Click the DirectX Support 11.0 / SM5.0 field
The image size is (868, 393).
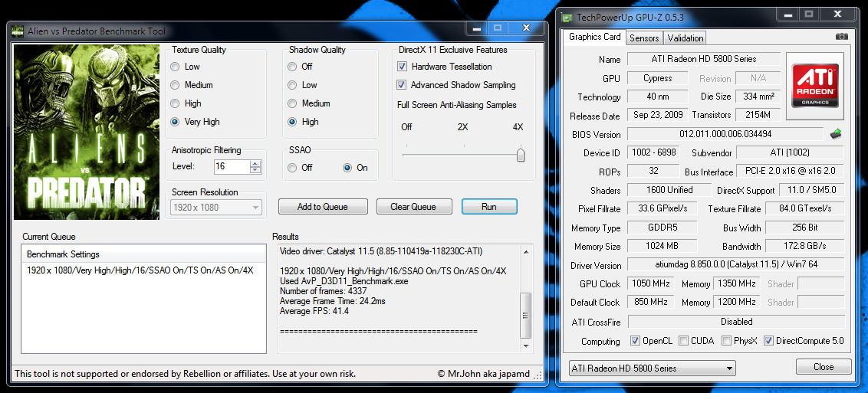pyautogui.click(x=811, y=189)
